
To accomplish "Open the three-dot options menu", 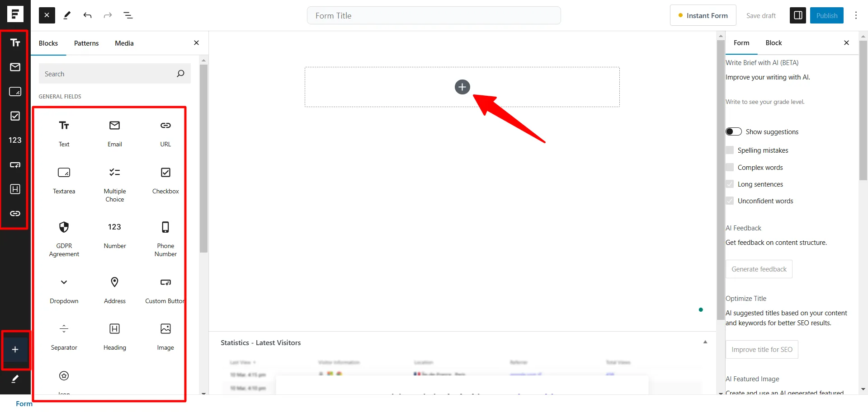I will point(855,15).
